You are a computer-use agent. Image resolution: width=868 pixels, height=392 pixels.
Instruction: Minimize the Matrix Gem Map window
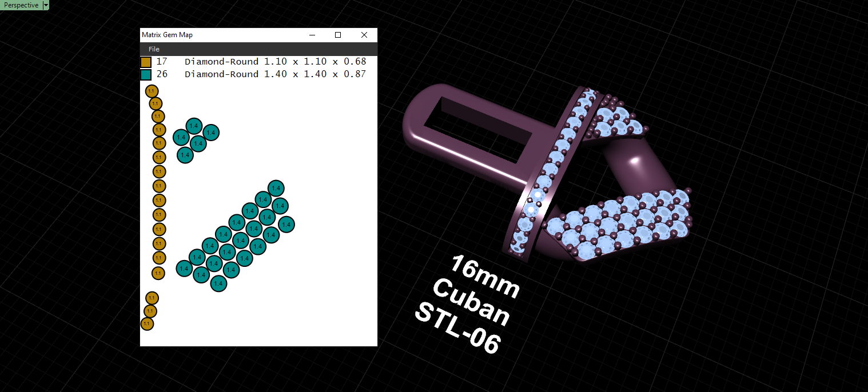click(x=312, y=35)
